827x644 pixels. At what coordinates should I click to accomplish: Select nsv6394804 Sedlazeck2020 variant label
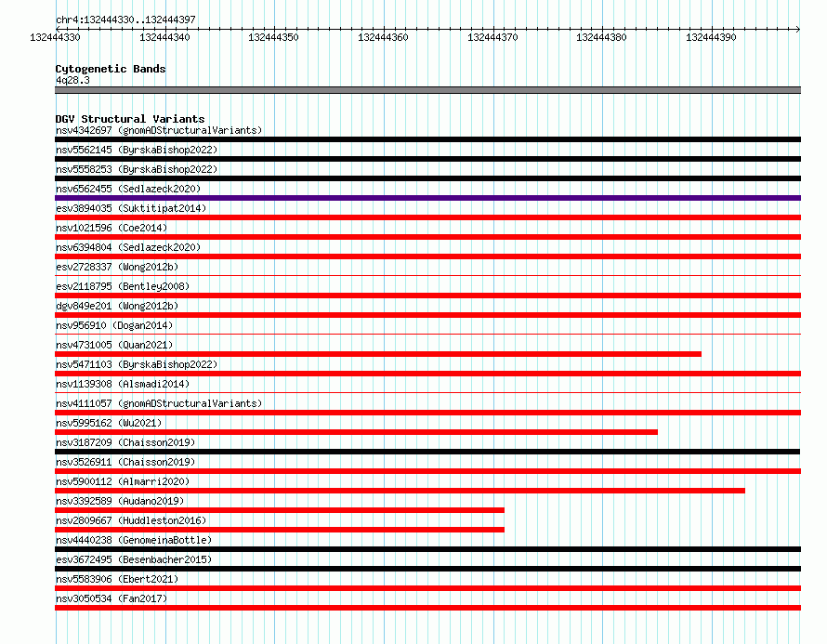pos(128,247)
